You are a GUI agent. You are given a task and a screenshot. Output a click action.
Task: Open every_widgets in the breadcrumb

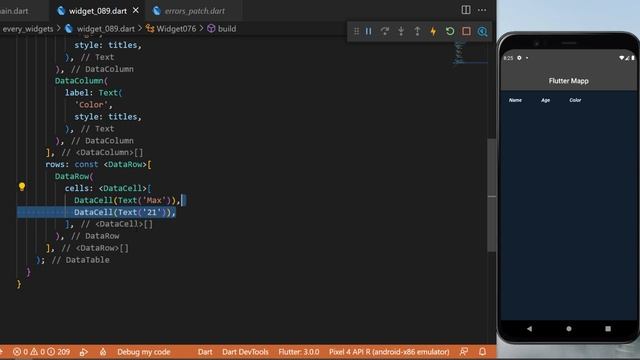pyautogui.click(x=28, y=29)
